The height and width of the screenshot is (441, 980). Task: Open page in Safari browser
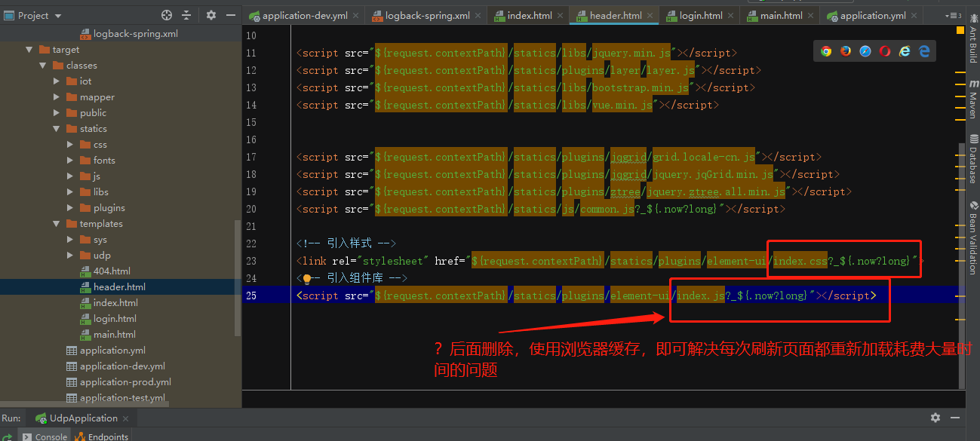(x=865, y=51)
